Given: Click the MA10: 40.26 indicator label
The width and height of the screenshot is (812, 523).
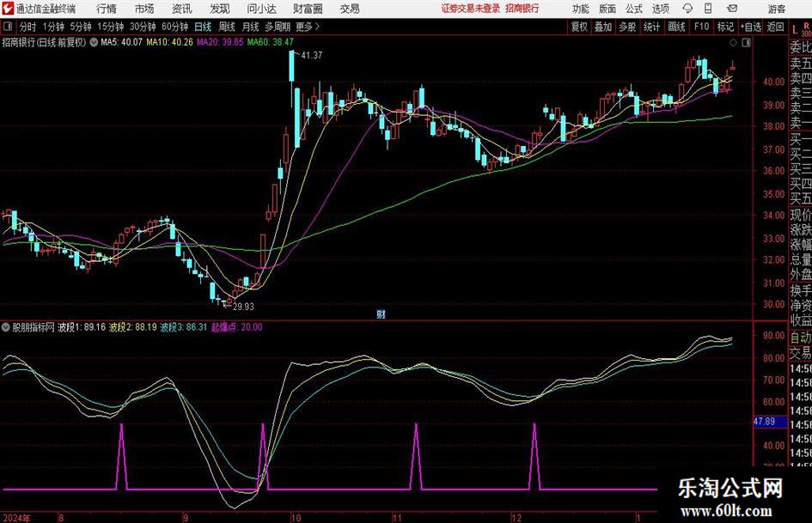Looking at the screenshot, I should pyautogui.click(x=169, y=42).
